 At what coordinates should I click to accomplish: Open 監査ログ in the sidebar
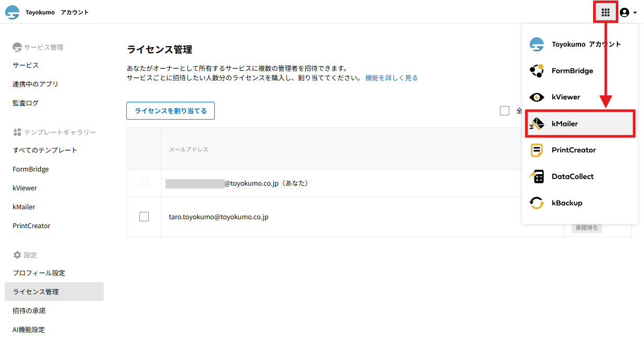tap(26, 103)
